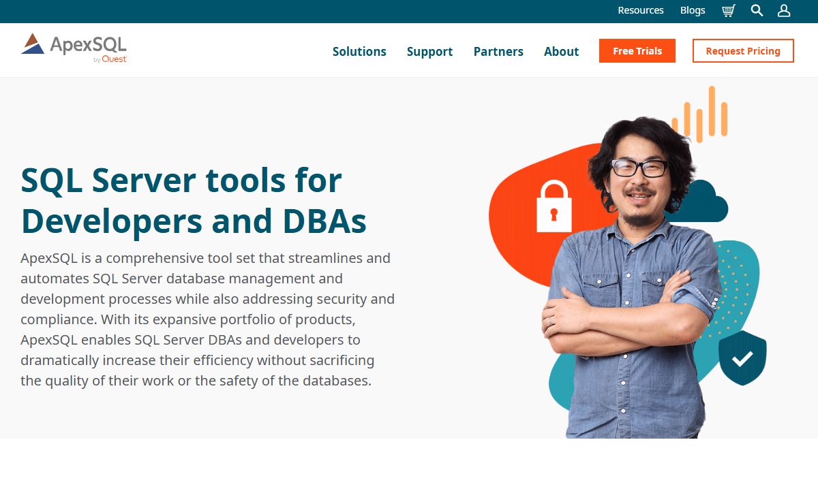
Task: Click the Free Trials button
Action: pyautogui.click(x=637, y=51)
